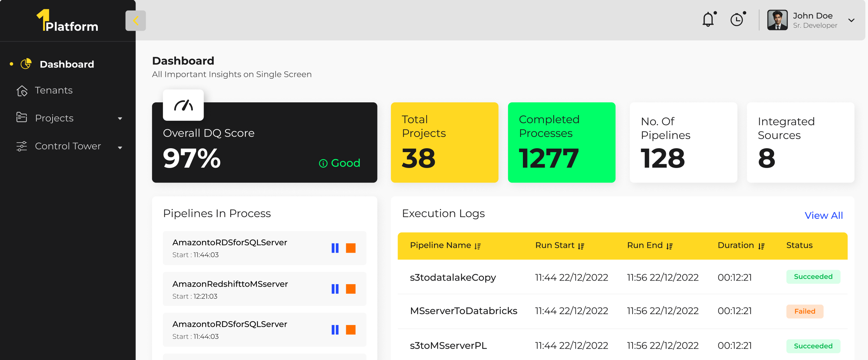The height and width of the screenshot is (360, 868).
Task: Click the Status column header
Action: pyautogui.click(x=799, y=245)
